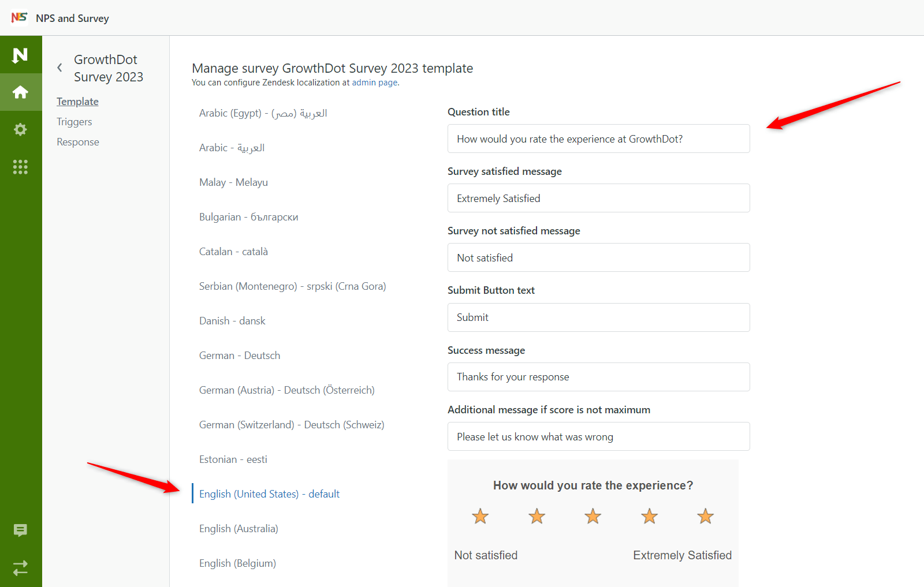This screenshot has width=924, height=587.
Task: Click the 'Not satisfied' preview label
Action: coord(486,555)
